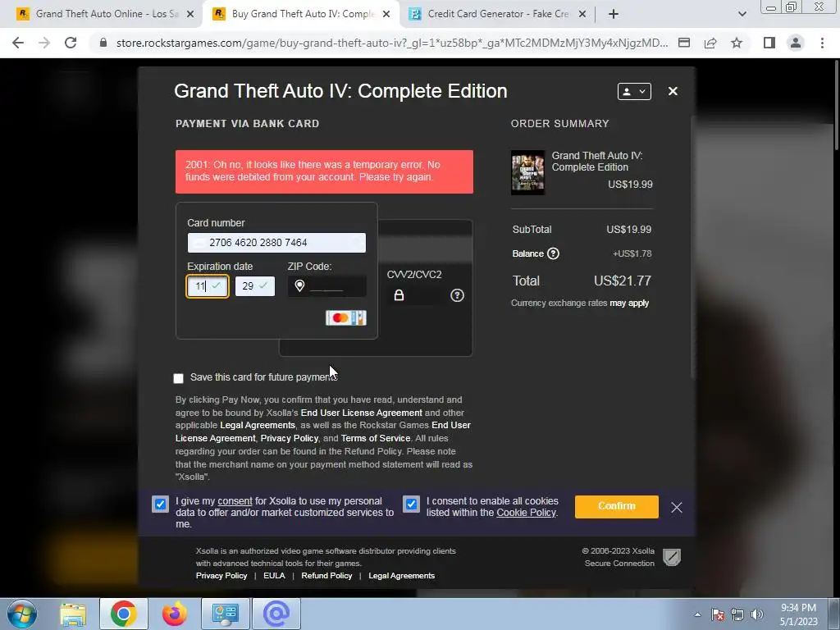The image size is (840, 630).
Task: Reload the page
Action: pyautogui.click(x=71, y=43)
